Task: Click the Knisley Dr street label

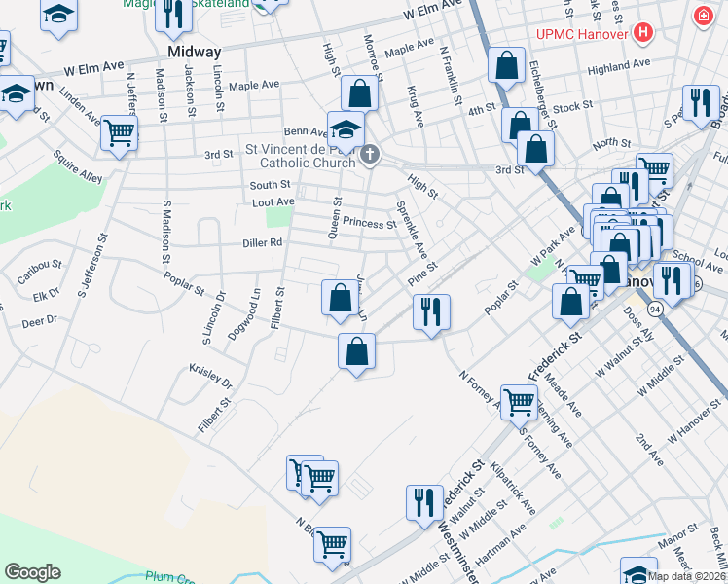Action: pyautogui.click(x=211, y=376)
